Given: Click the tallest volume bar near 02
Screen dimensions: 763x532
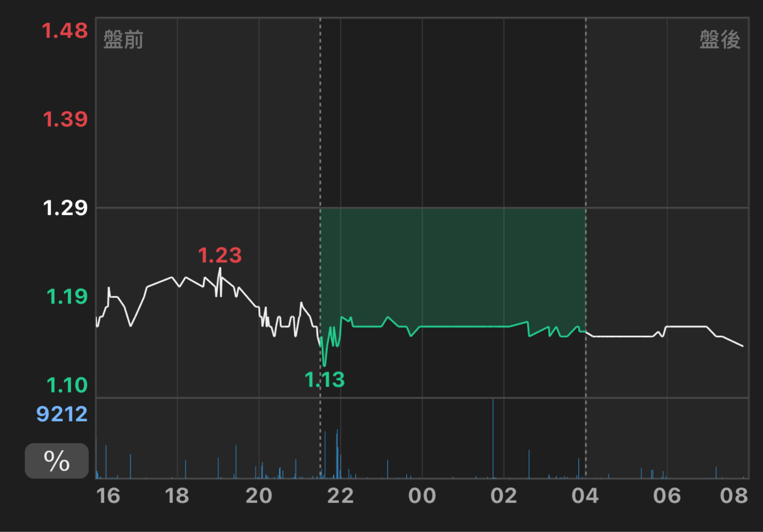Looking at the screenshot, I should coord(493,438).
